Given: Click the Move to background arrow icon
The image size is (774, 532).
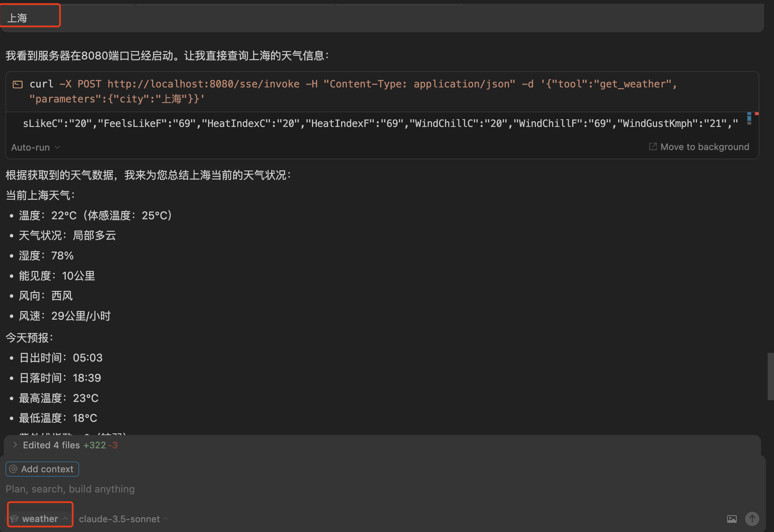Looking at the screenshot, I should tap(653, 147).
